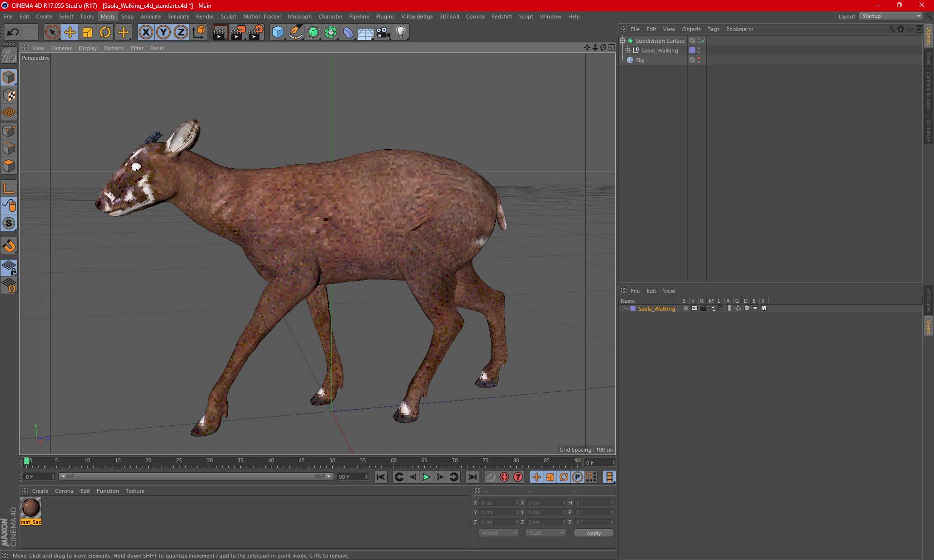
Task: Toggle Saola_Walking layer view eye
Action: (x=694, y=308)
